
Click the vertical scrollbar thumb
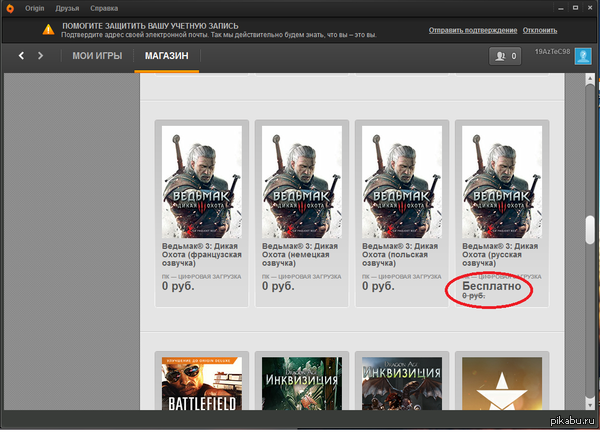[x=590, y=230]
